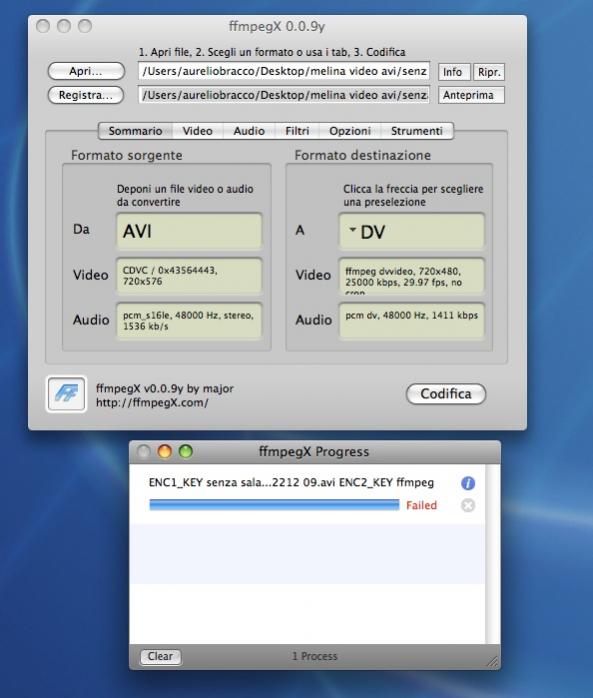Open the Strumenti tab
593x698 pixels.
coord(417,131)
